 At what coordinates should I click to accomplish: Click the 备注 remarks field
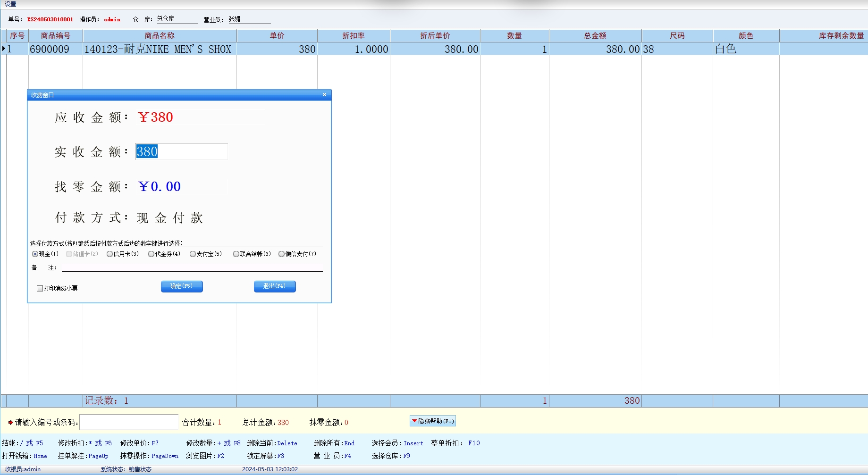click(192, 267)
